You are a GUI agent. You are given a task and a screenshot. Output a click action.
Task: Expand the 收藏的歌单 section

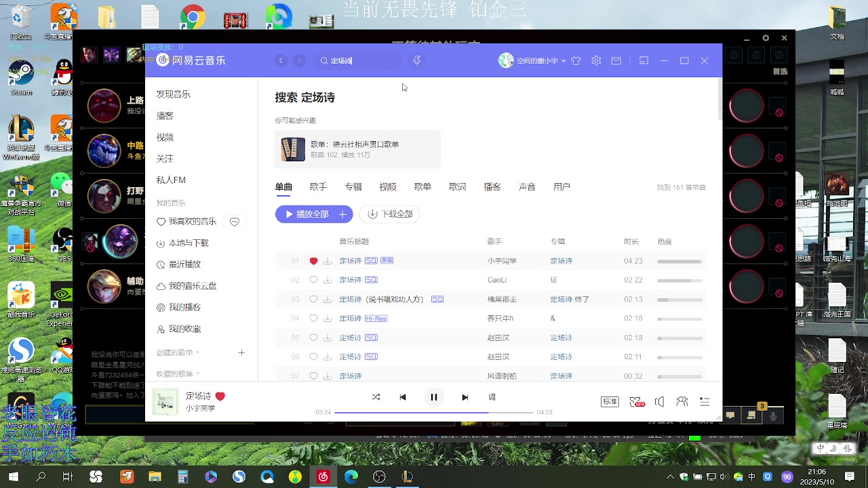point(178,373)
